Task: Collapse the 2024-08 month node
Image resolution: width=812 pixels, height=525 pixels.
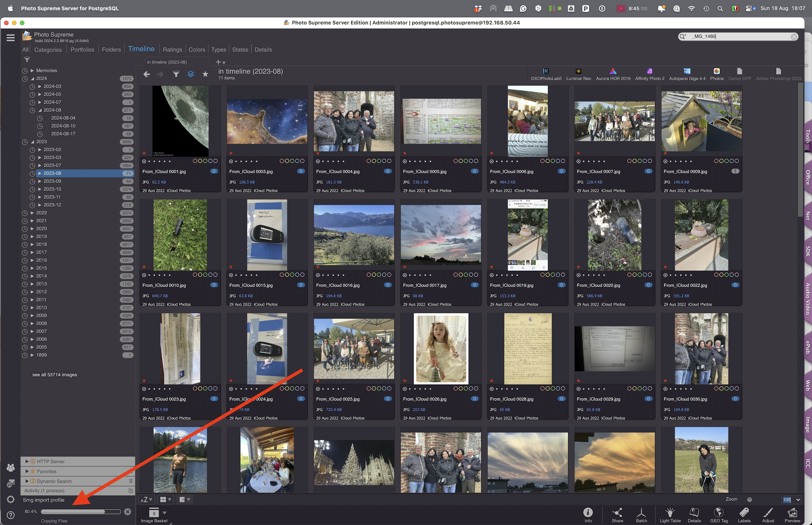Action: point(40,110)
